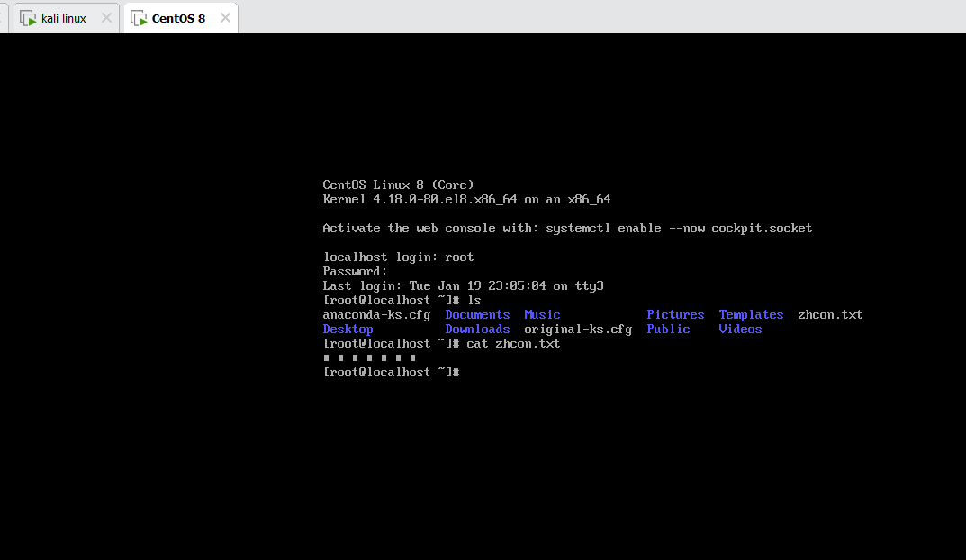Screen dimensions: 966x560
Task: Select Templates in the directory listing
Action: (x=751, y=314)
